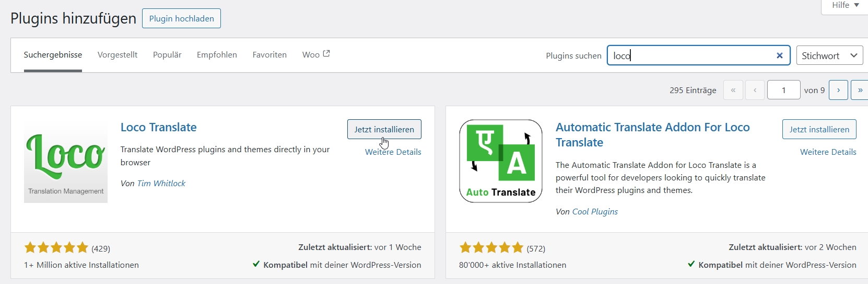Click the Loco Translate plugin logo
868x284 pixels.
tap(66, 161)
